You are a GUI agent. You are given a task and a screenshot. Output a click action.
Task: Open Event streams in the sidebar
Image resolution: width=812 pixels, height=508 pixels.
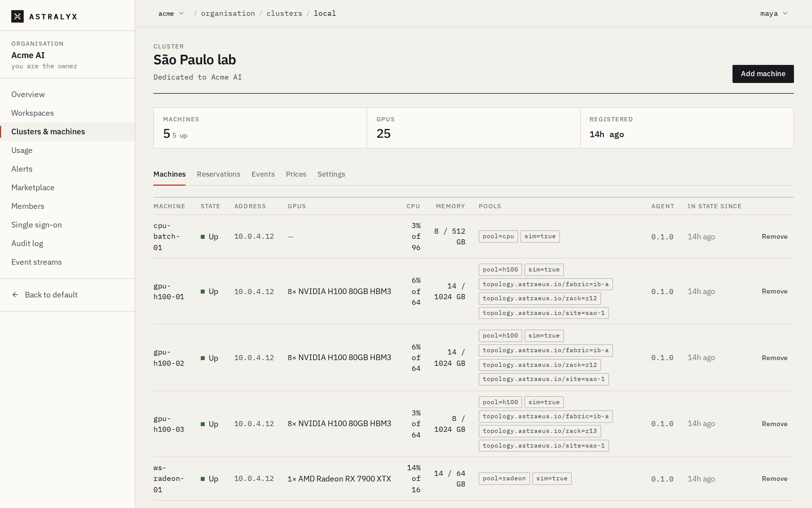pos(67,262)
